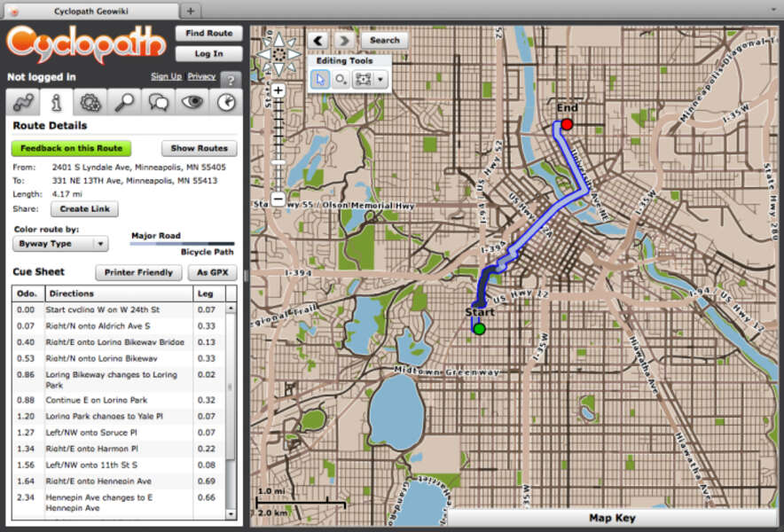The height and width of the screenshot is (532, 784).
Task: Select the add point editing tool
Action: pyautogui.click(x=341, y=79)
